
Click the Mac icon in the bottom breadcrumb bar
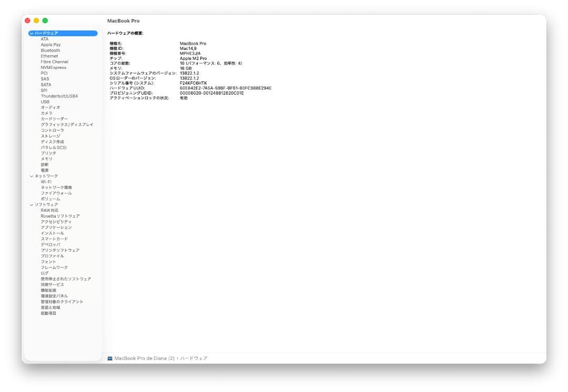(109, 358)
